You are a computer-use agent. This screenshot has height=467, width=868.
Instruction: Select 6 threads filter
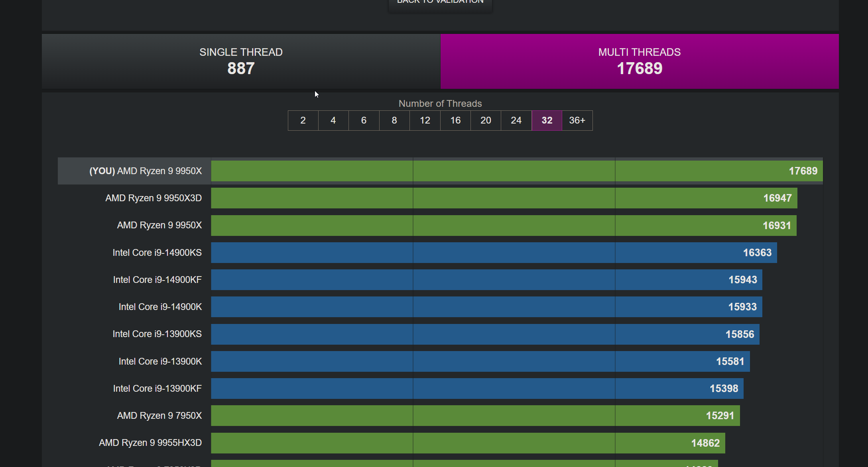point(364,120)
